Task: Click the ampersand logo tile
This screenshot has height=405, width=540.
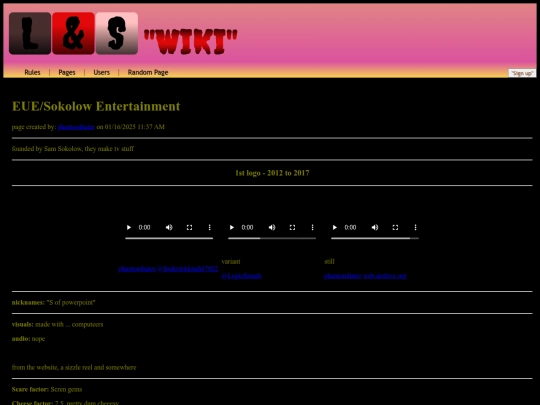Action: click(x=73, y=33)
